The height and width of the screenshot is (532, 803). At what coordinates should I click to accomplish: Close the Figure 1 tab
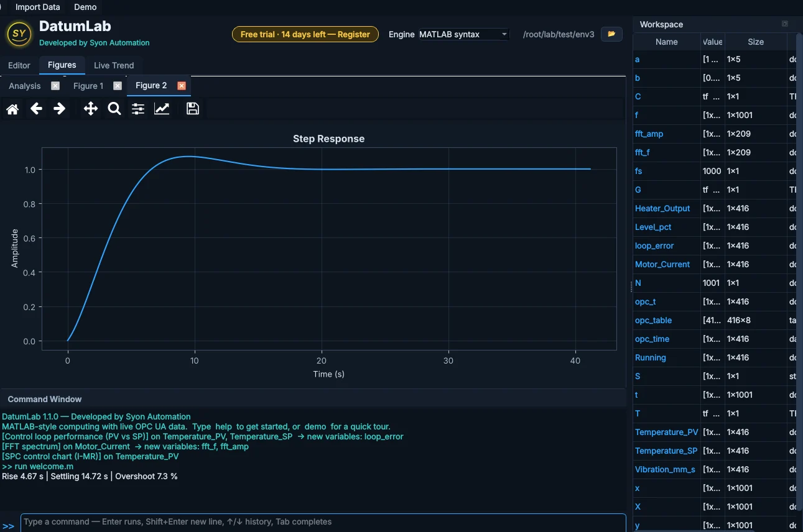pyautogui.click(x=118, y=86)
